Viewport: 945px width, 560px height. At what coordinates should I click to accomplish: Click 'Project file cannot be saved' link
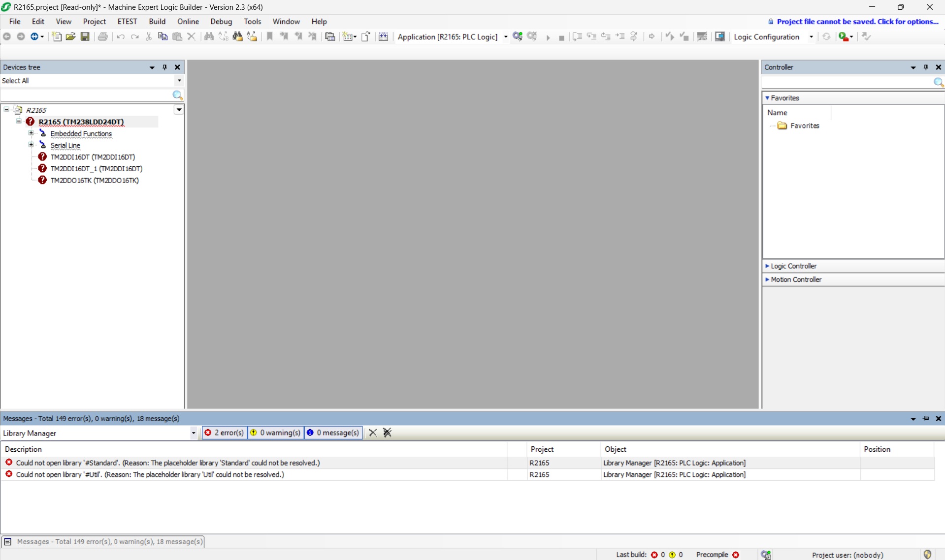point(857,22)
